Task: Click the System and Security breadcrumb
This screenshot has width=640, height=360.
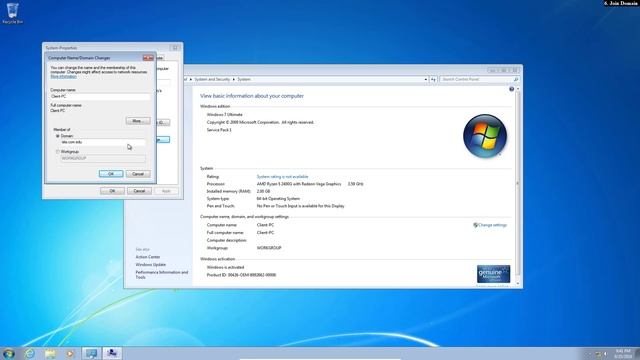Action: click(x=212, y=79)
